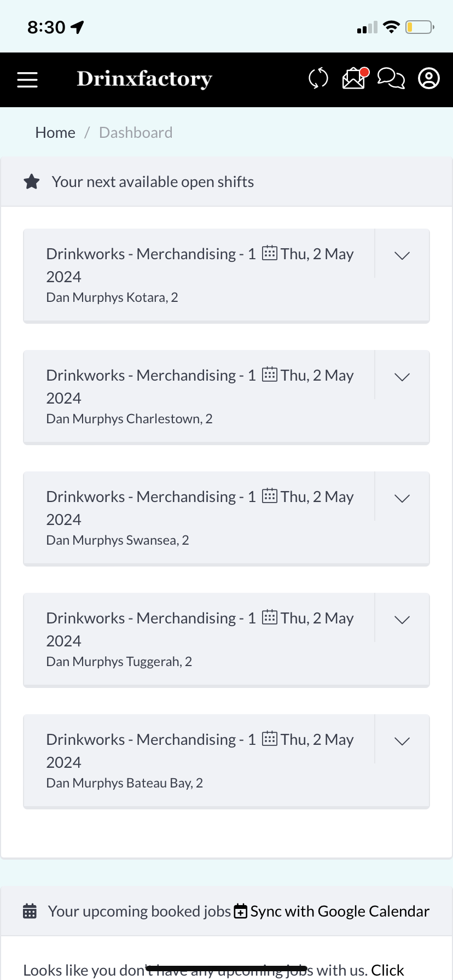
Task: Tap the Your next available open shifts header
Action: pyautogui.click(x=153, y=182)
